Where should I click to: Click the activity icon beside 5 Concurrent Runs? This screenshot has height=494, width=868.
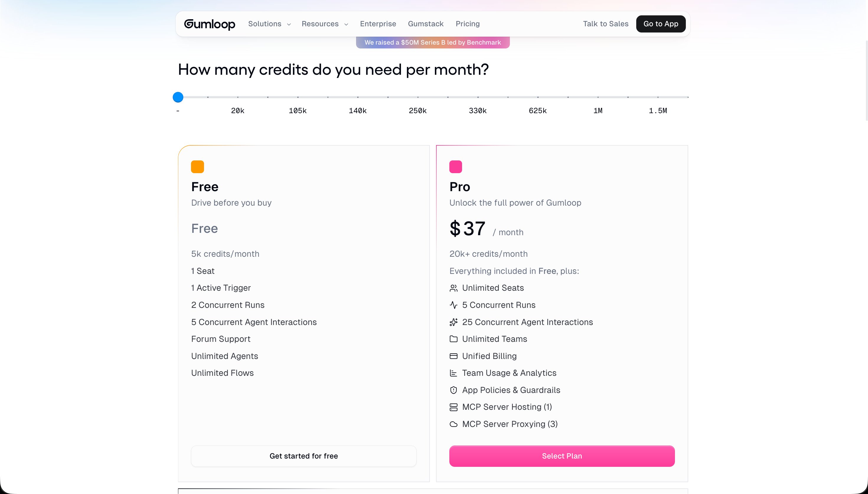[x=453, y=305]
